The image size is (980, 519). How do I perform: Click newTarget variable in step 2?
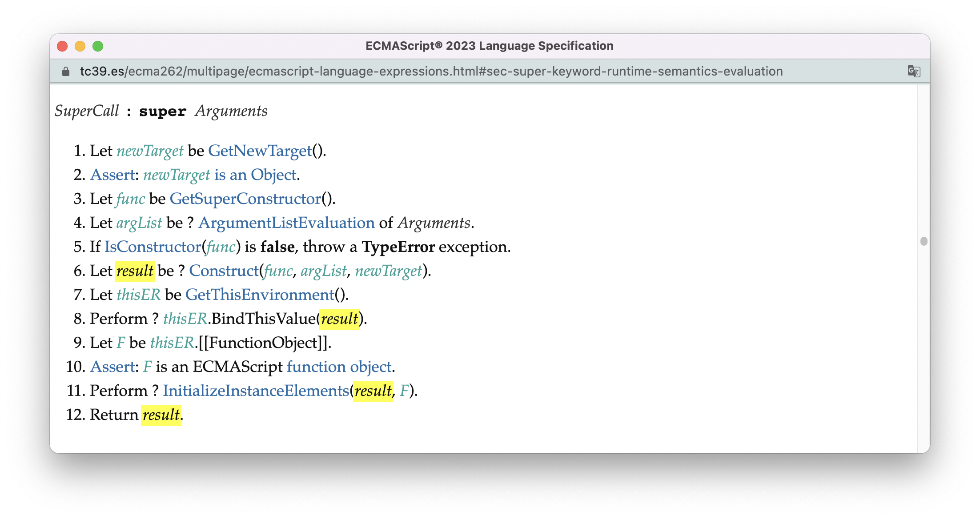coord(177,175)
